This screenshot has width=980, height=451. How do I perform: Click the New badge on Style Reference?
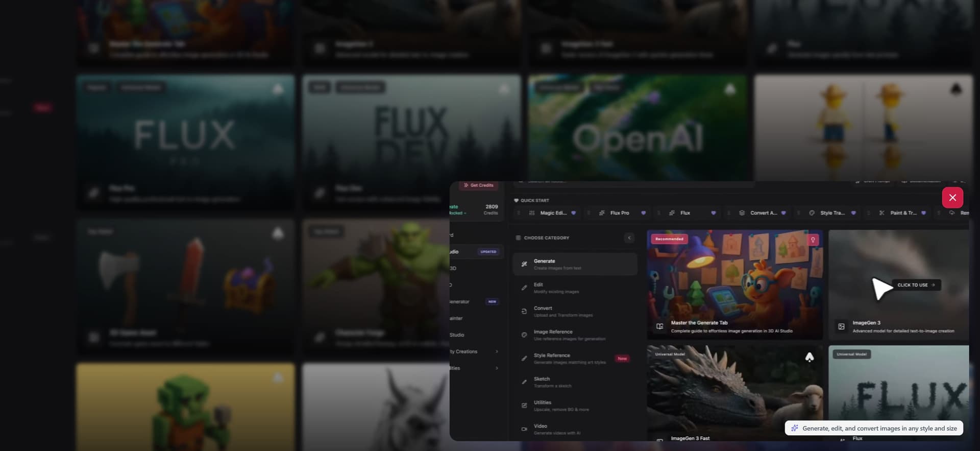(x=622, y=359)
